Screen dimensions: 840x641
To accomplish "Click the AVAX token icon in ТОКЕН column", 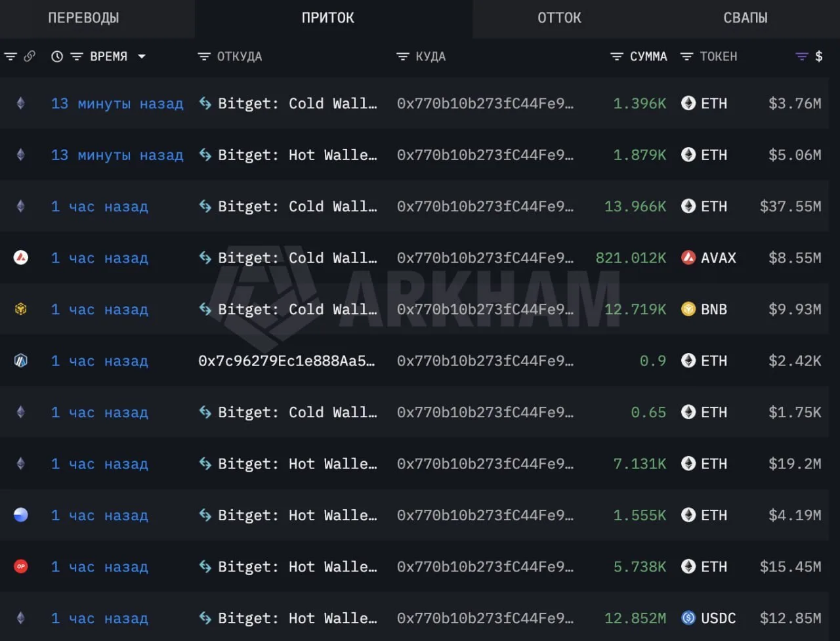I will [688, 258].
